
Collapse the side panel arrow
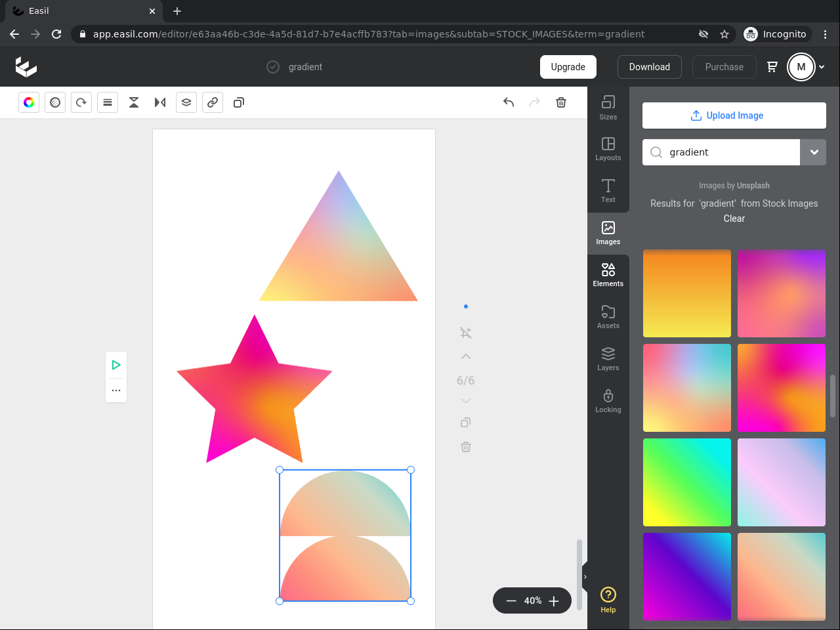point(585,577)
